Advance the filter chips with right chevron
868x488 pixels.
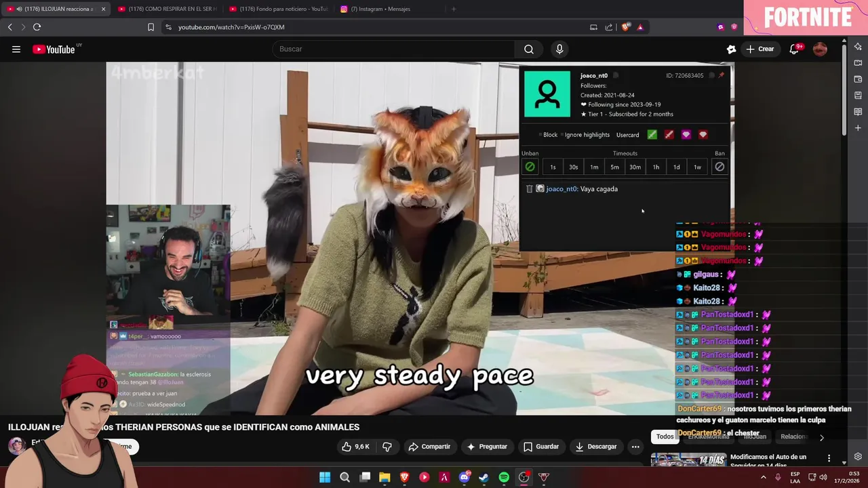pyautogui.click(x=821, y=437)
